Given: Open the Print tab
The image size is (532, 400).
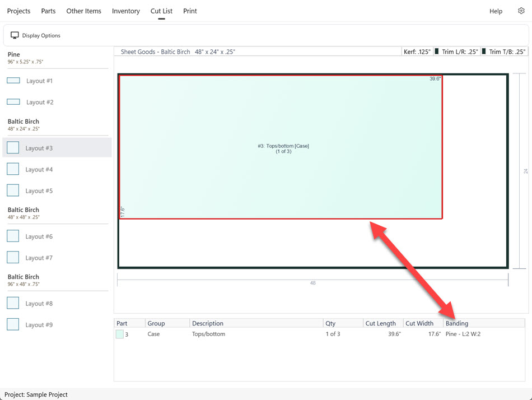Looking at the screenshot, I should pyautogui.click(x=190, y=11).
